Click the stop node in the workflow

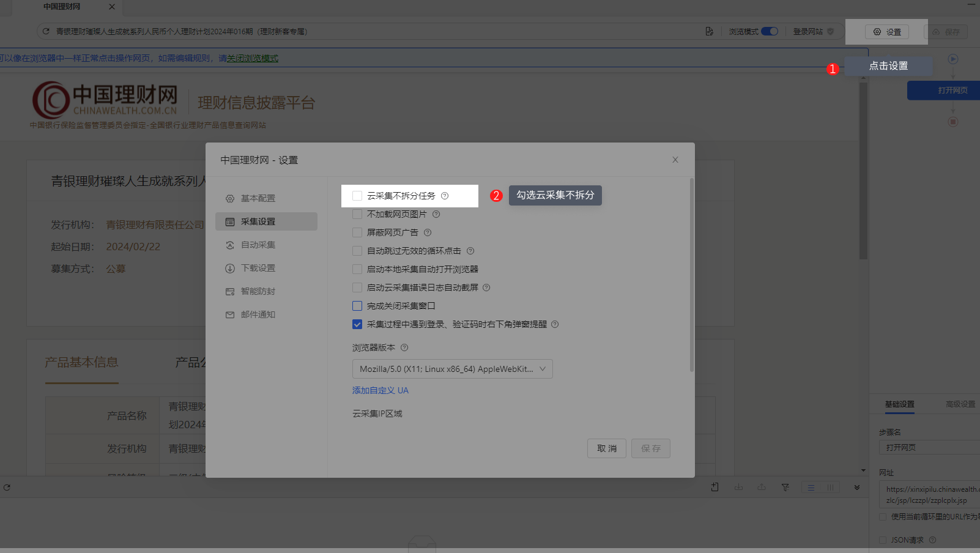953,122
